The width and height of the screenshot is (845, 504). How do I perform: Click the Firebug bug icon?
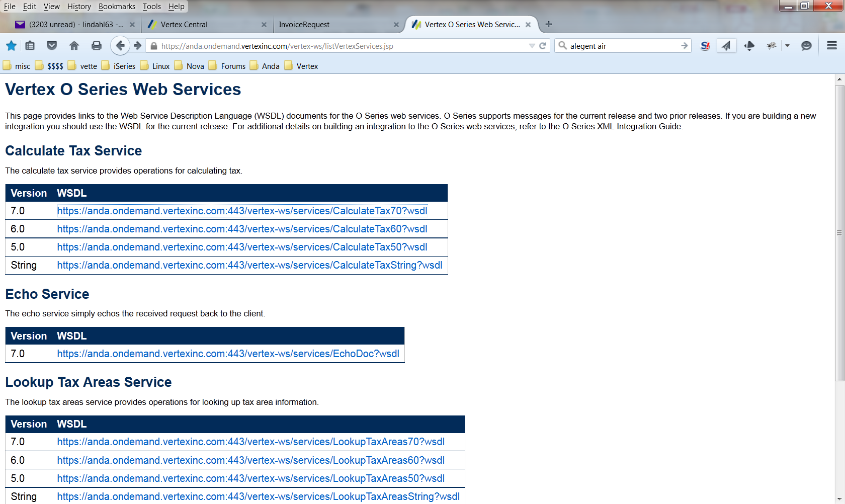point(771,46)
